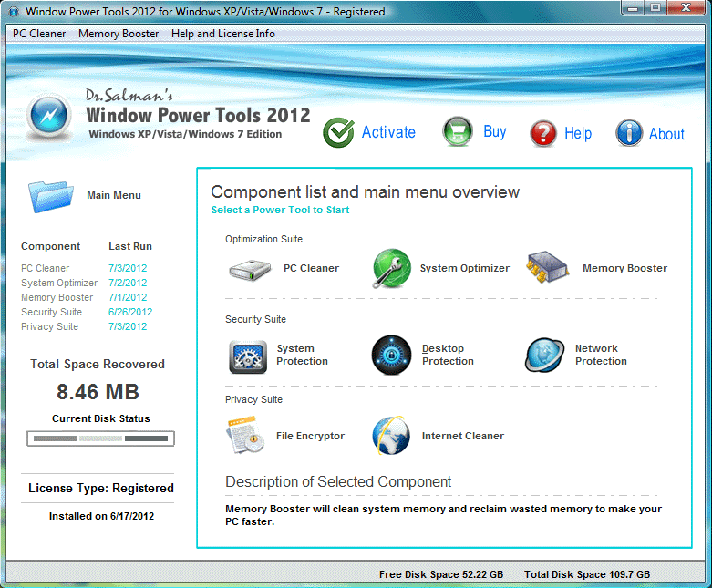This screenshot has width=712, height=588.
Task: Launch System Optimizer from its label
Action: point(465,268)
